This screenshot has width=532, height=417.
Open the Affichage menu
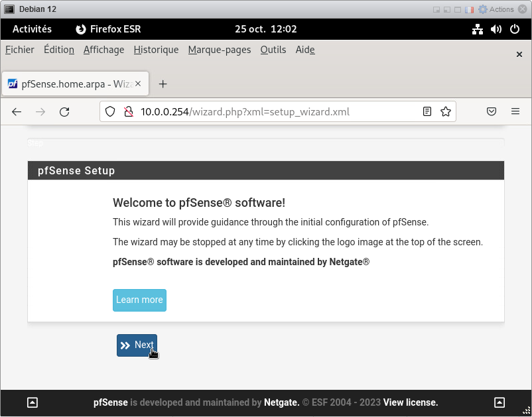[x=104, y=50]
